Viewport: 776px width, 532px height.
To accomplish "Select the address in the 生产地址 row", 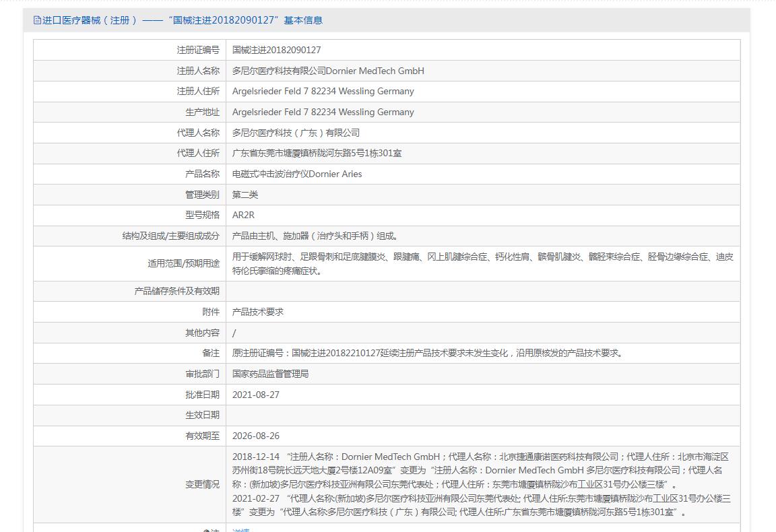I will (x=323, y=112).
